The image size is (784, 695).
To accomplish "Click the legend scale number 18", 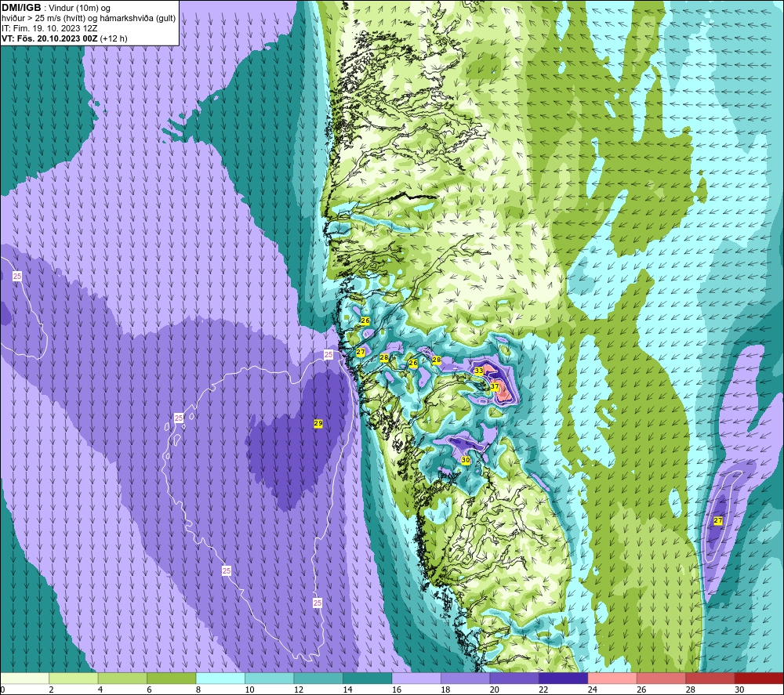I will tap(445, 690).
